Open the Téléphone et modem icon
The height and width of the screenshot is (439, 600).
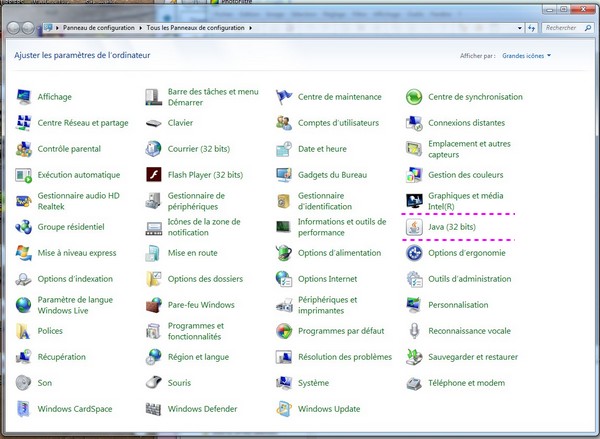click(414, 383)
